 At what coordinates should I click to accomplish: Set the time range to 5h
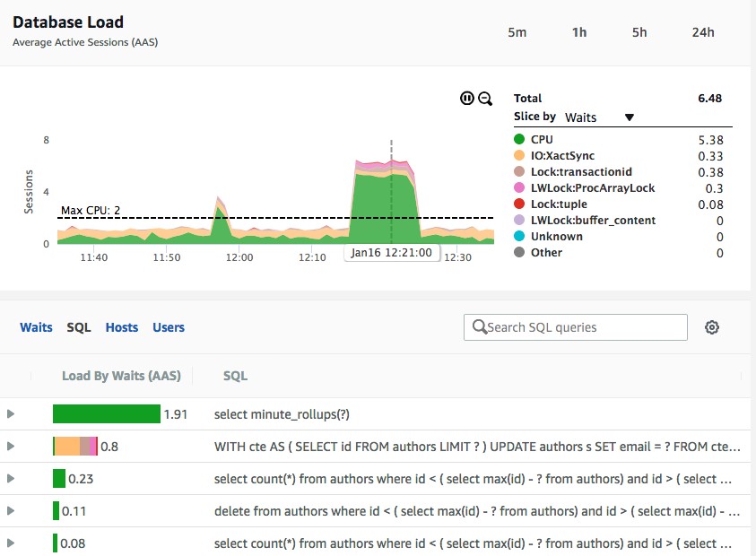click(639, 32)
